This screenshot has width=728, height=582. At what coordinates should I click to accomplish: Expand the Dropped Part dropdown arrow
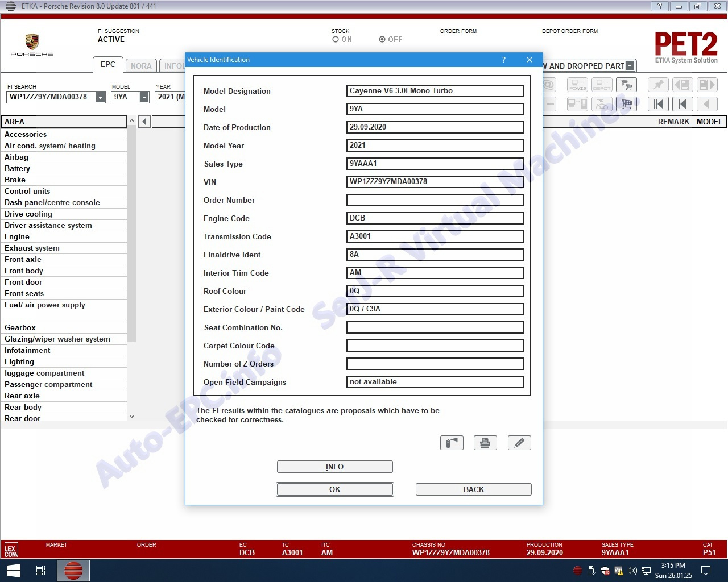point(630,66)
